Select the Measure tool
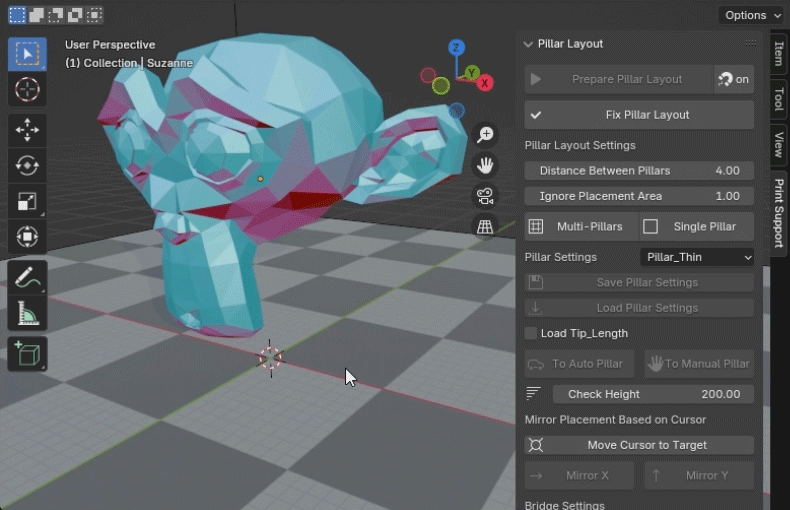The image size is (790, 510). tap(27, 313)
